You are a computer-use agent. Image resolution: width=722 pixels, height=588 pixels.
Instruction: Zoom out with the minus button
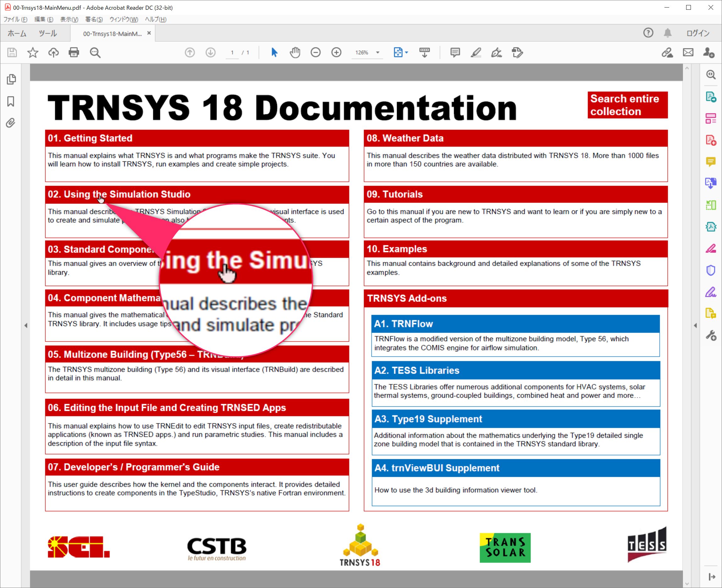[x=316, y=52]
